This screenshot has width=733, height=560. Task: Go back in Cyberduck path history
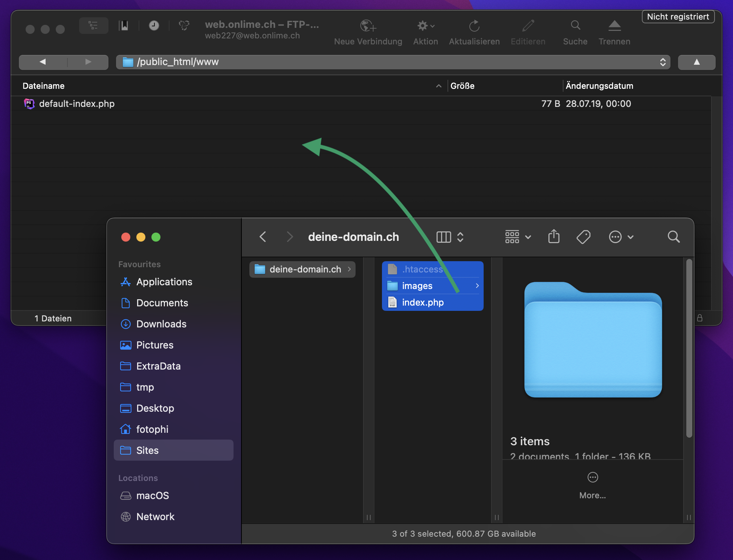[43, 62]
